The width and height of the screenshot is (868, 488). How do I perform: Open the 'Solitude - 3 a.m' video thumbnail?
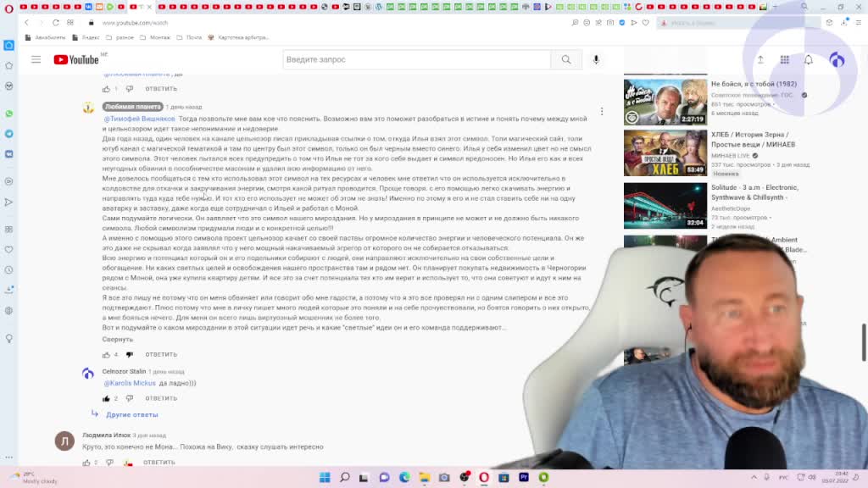tap(665, 206)
